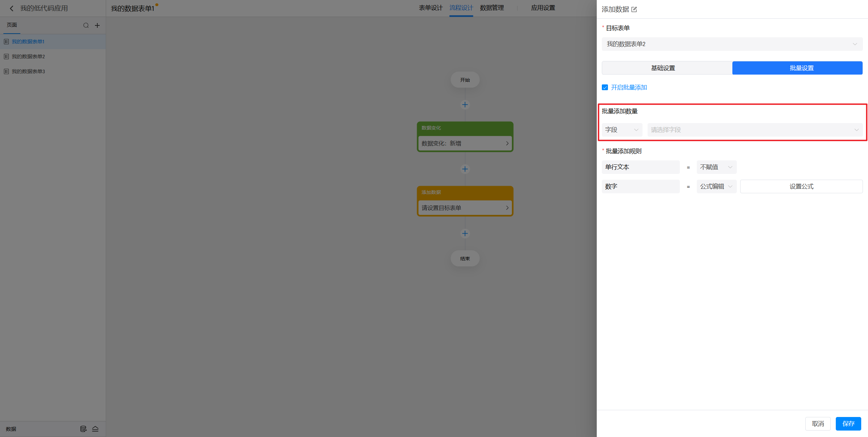Open the 不赋值 dropdown for 单行文本
The image size is (868, 437).
point(716,167)
